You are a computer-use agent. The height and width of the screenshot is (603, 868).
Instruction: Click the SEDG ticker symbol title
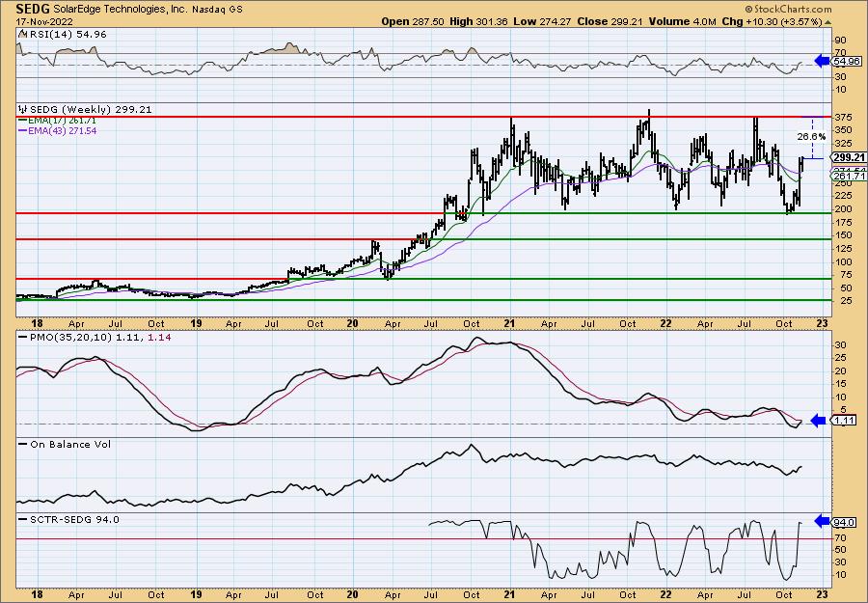33,9
